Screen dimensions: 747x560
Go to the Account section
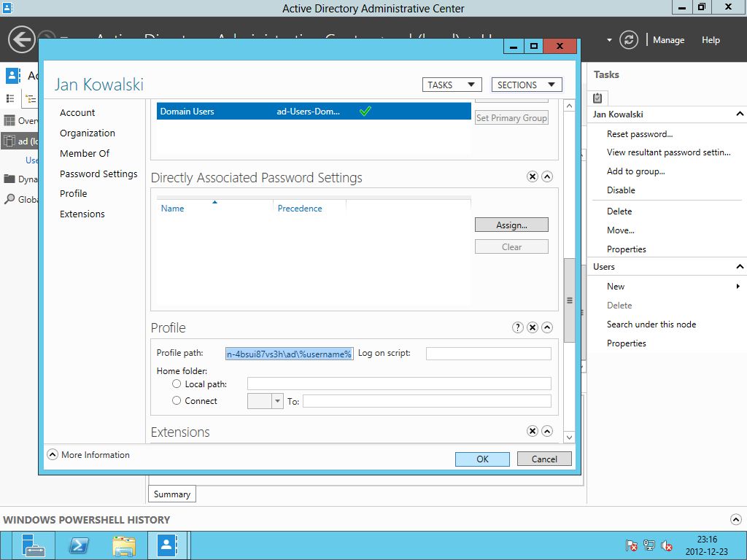tap(77, 112)
